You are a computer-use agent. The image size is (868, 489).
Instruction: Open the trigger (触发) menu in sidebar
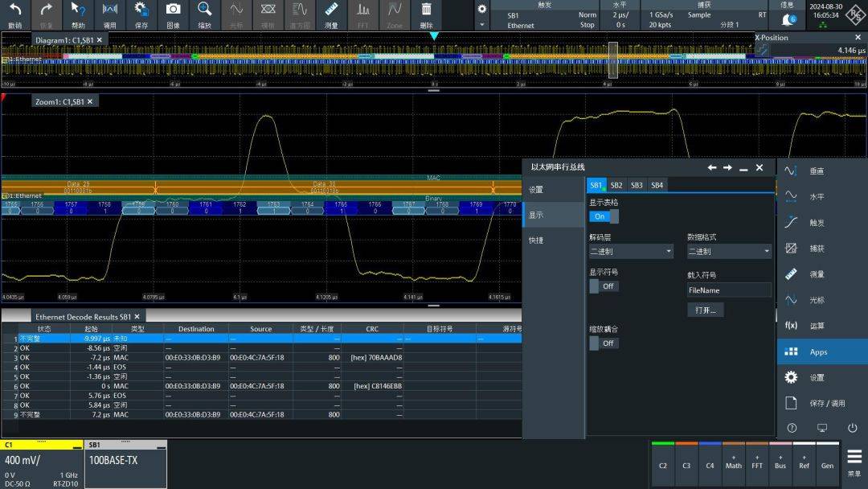pyautogui.click(x=816, y=223)
